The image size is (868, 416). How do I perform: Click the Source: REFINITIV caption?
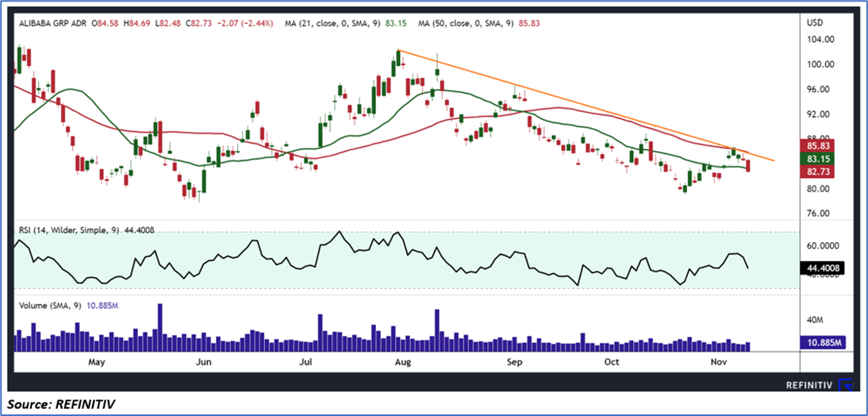point(61,406)
